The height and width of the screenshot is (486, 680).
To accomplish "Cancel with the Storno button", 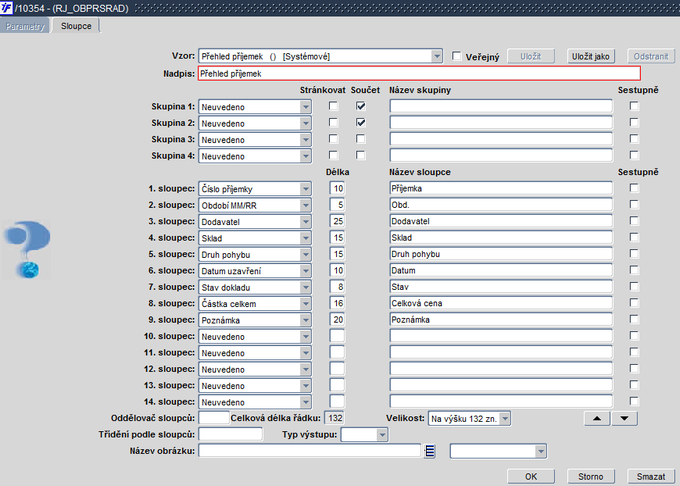I will 590,476.
